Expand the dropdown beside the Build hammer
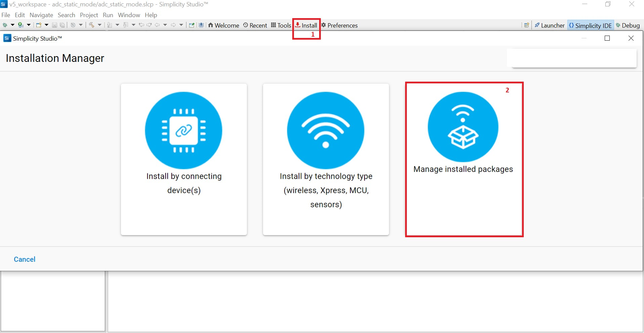644x333 pixels. (x=100, y=25)
